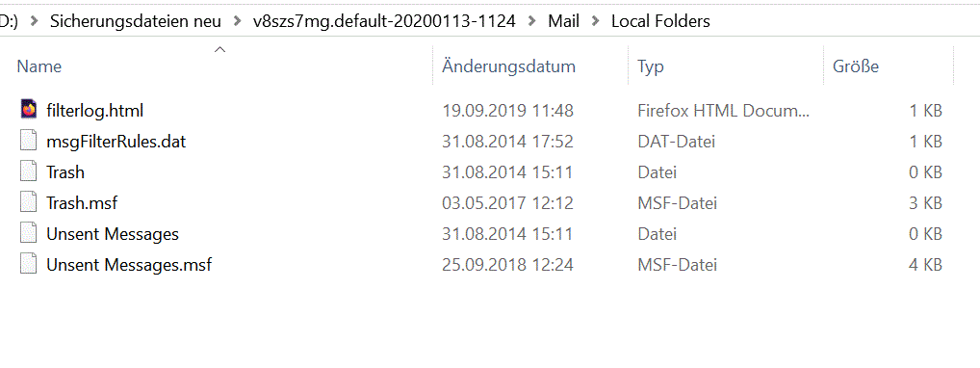Select the filterlog.html file name

click(95, 111)
